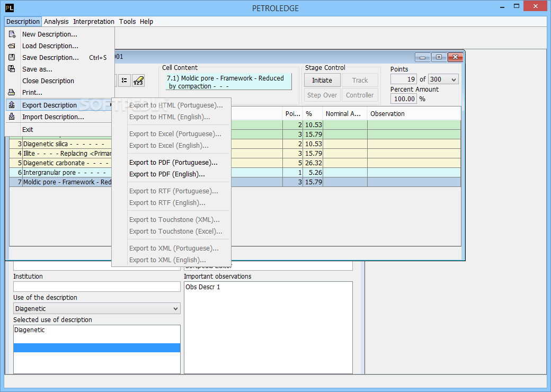Image resolution: width=551 pixels, height=392 pixels.
Task: Expand the Export Description submenu
Action: click(60, 105)
